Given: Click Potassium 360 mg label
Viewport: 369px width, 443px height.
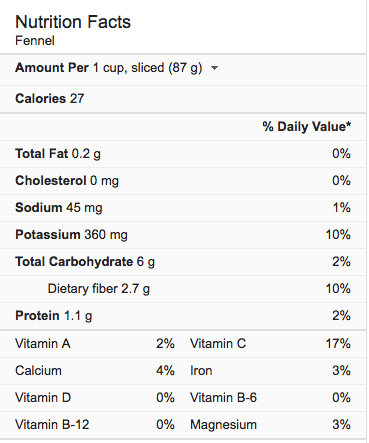Looking at the screenshot, I should [x=71, y=235].
